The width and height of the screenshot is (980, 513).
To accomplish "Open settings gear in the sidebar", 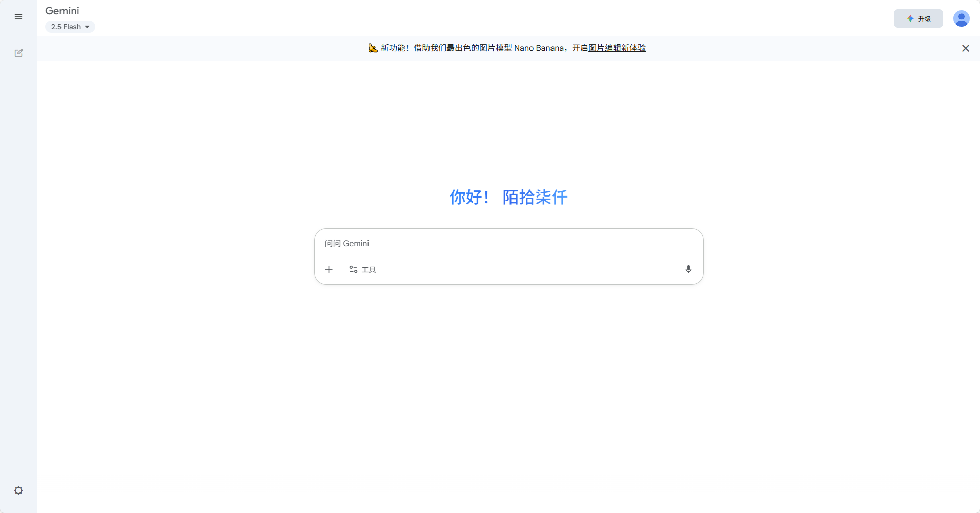I will tap(18, 490).
